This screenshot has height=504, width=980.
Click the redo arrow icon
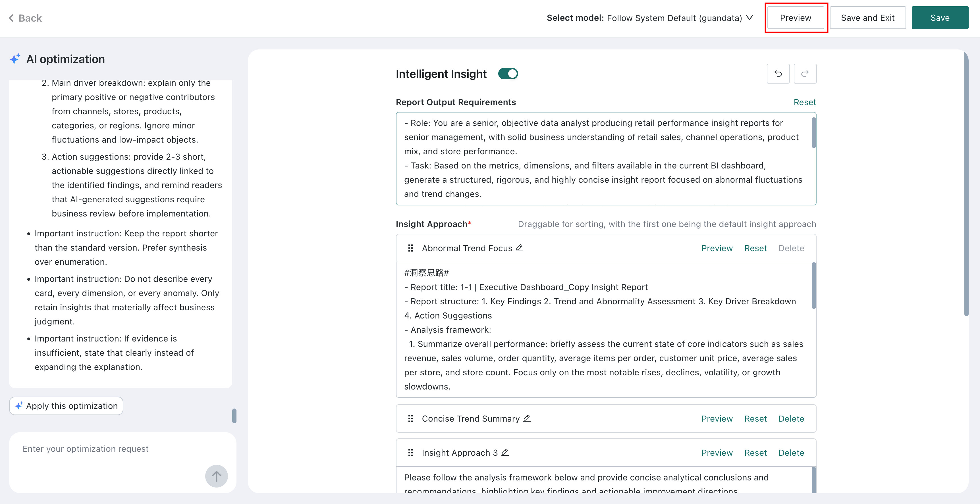coord(805,73)
